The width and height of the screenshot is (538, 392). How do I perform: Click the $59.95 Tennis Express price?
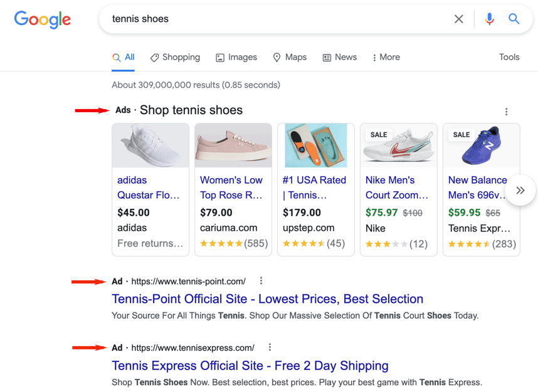click(x=464, y=213)
